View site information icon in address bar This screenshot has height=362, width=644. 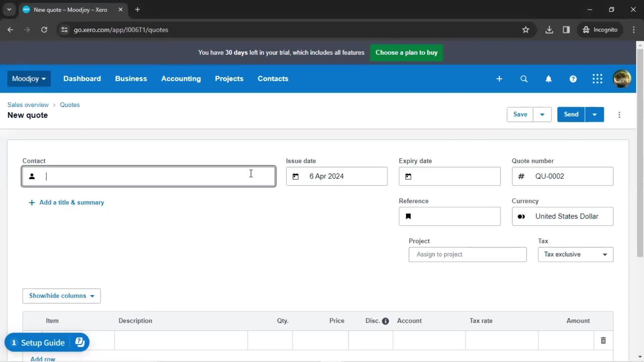coord(64,30)
